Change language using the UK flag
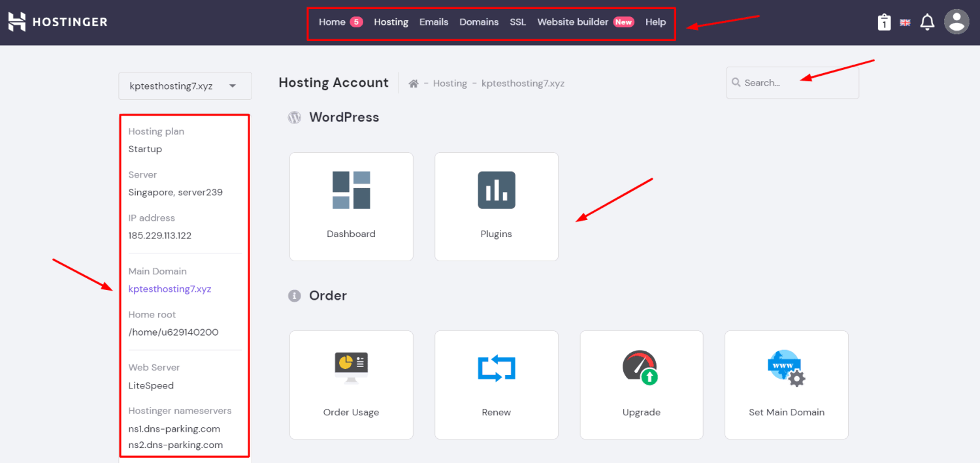This screenshot has width=980, height=463. [905, 22]
